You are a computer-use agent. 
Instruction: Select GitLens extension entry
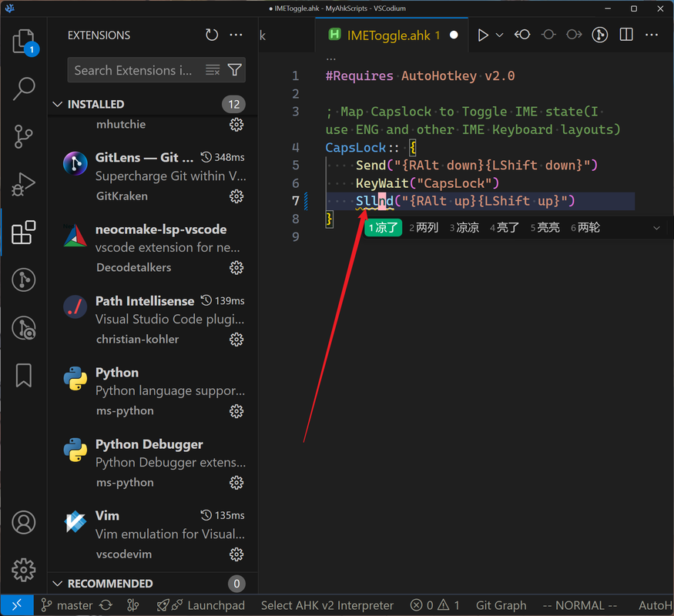pos(153,176)
